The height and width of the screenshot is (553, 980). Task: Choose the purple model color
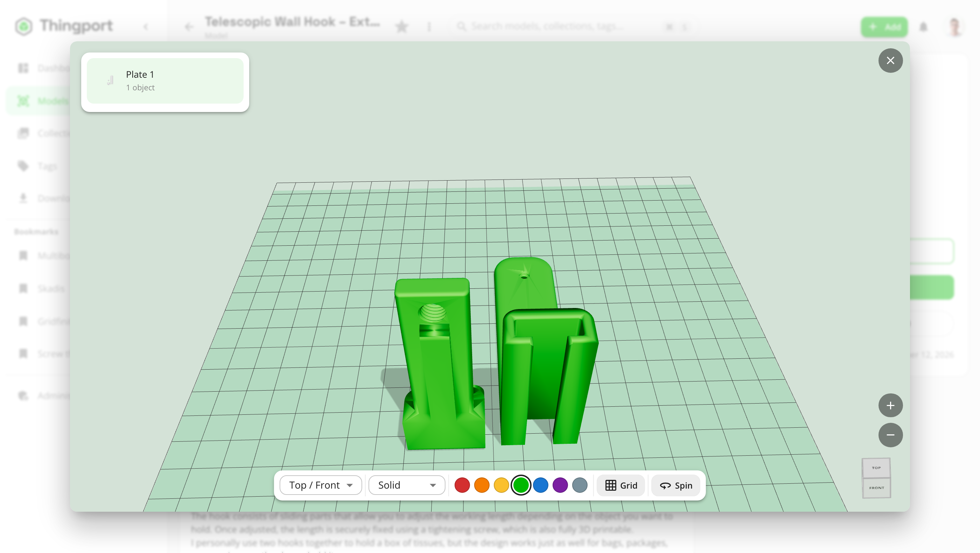click(560, 485)
